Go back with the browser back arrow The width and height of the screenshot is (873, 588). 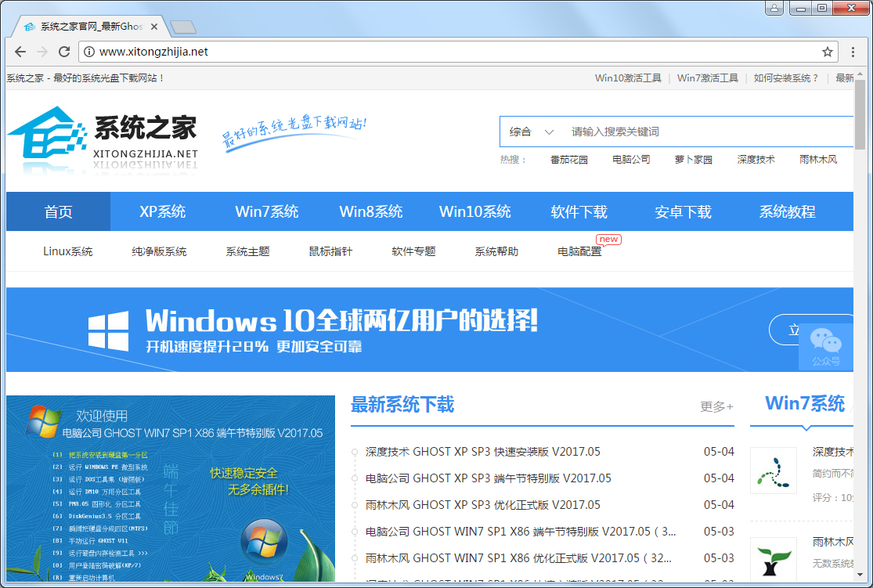point(20,52)
